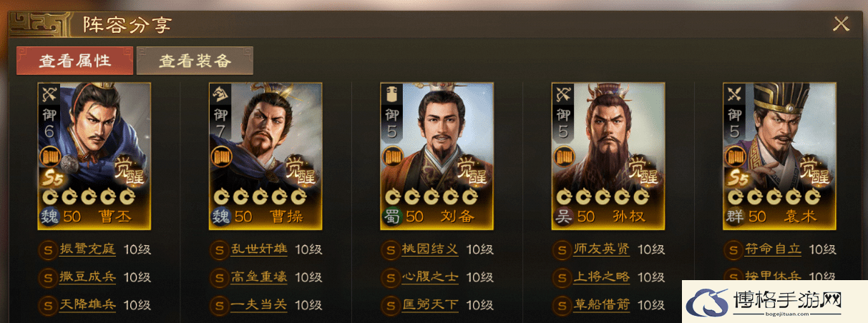Image resolution: width=868 pixels, height=323 pixels.
Task: Open the 草船借箭 skill link
Action: pyautogui.click(x=602, y=305)
